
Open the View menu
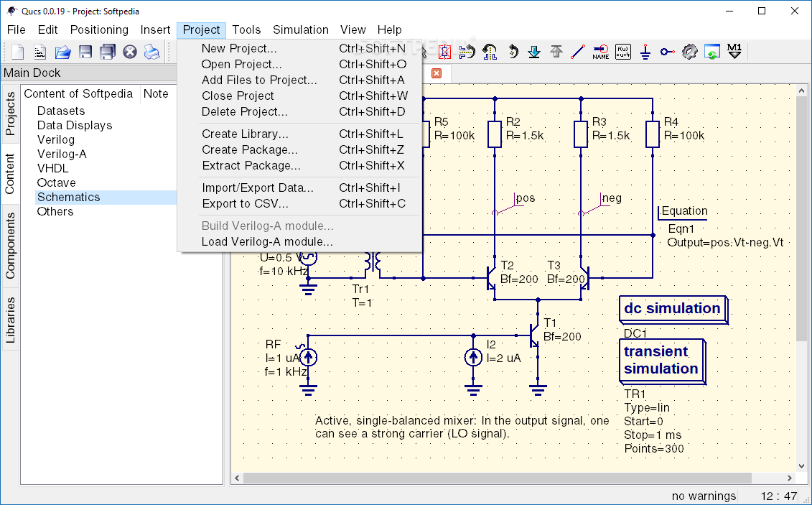[353, 29]
